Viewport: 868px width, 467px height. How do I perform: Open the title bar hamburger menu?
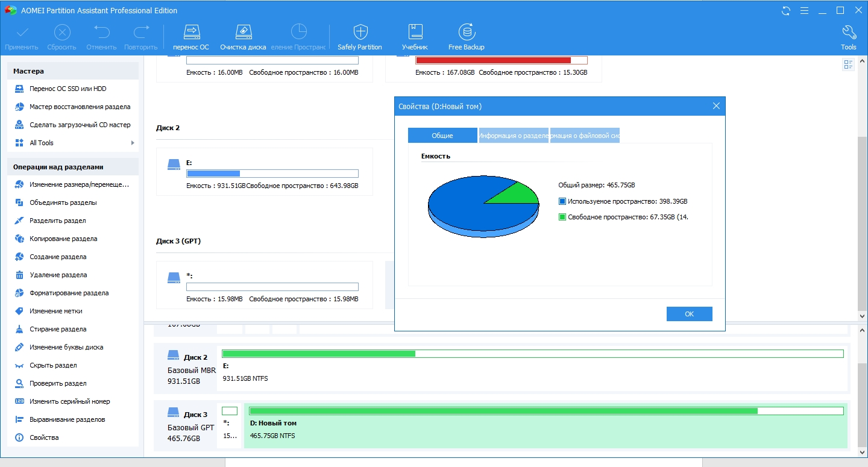[x=804, y=10]
